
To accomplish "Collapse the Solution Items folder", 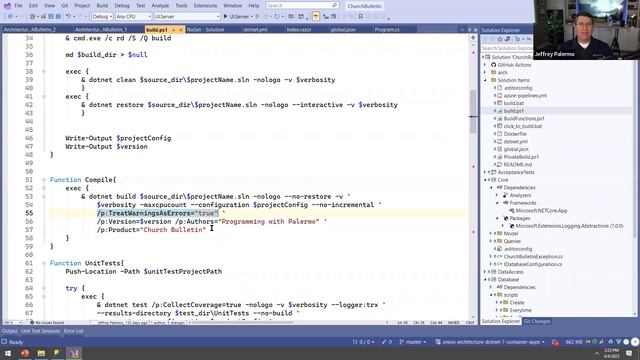I will pyautogui.click(x=485, y=80).
